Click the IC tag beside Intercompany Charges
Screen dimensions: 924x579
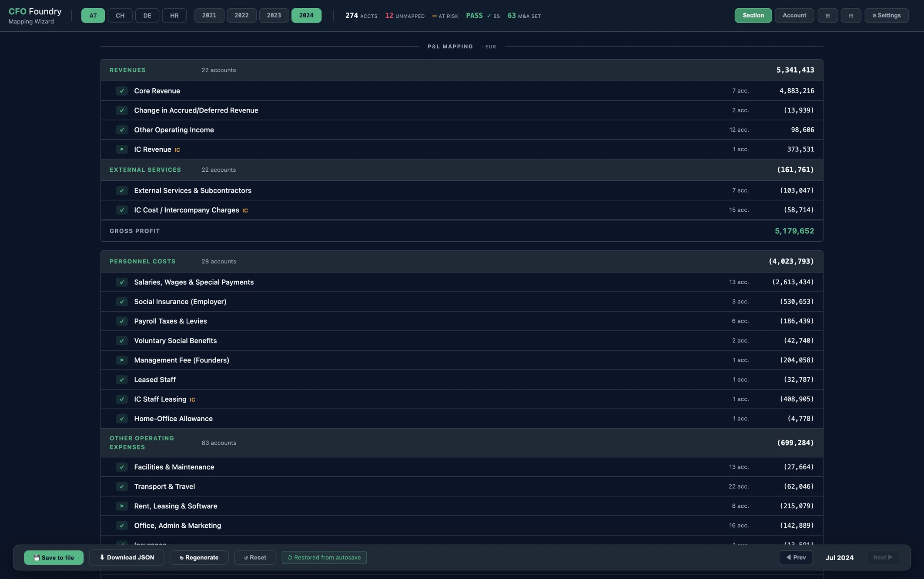tap(245, 210)
